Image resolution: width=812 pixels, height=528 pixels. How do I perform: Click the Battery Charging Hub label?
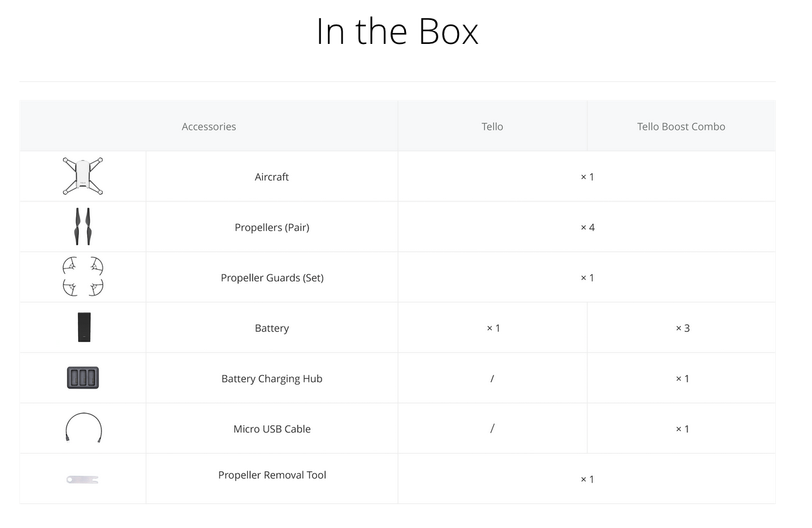click(272, 378)
